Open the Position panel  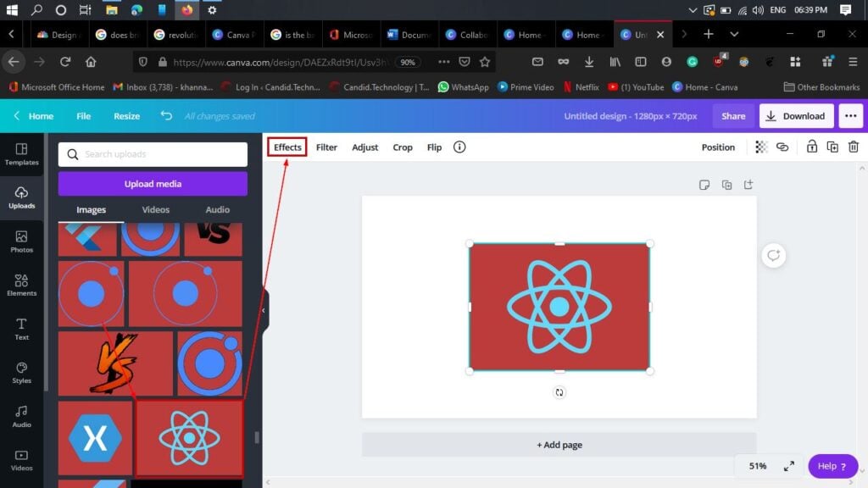pos(718,147)
